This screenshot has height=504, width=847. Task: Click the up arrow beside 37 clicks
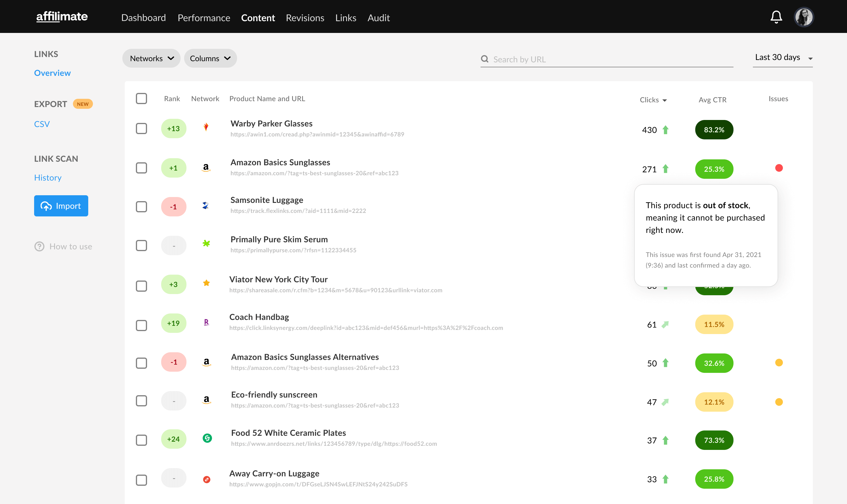665,440
